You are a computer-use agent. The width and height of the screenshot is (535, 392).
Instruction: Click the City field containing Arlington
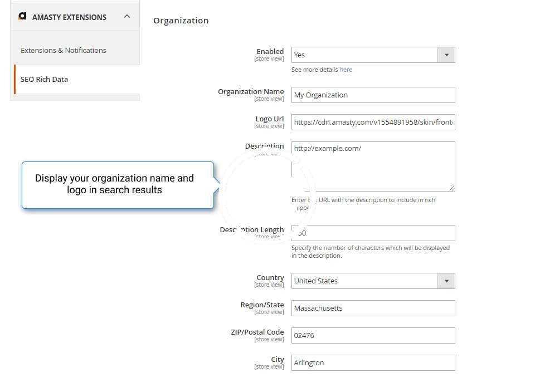(x=373, y=362)
